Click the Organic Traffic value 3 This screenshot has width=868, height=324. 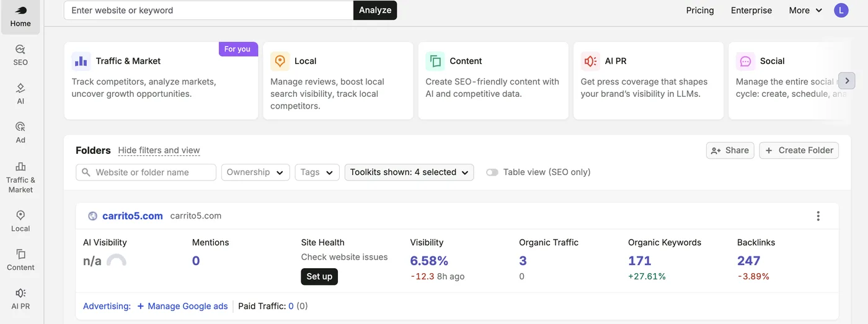(x=523, y=261)
